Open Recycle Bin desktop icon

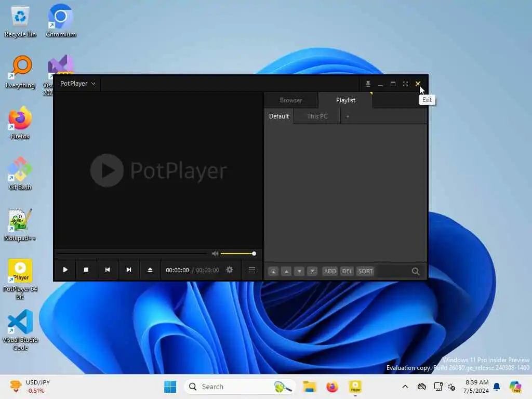20,22
